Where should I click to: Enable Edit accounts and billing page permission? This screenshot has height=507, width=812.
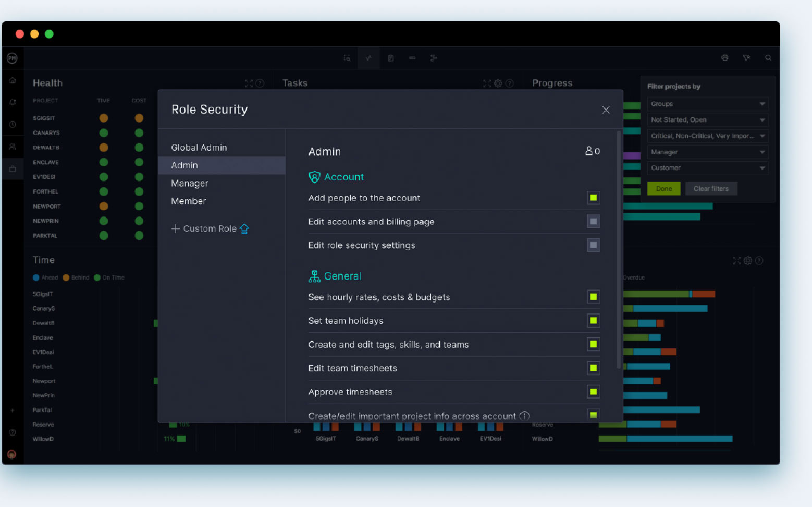click(593, 221)
